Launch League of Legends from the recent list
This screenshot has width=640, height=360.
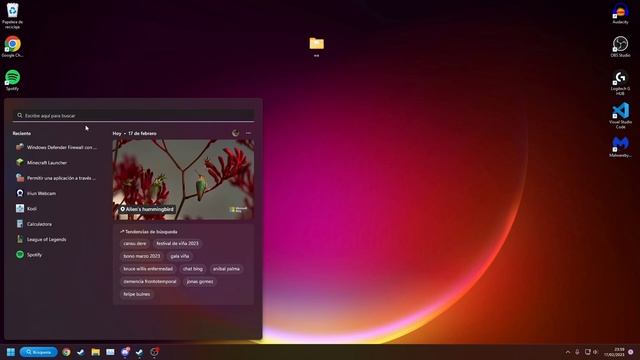[x=57, y=239]
